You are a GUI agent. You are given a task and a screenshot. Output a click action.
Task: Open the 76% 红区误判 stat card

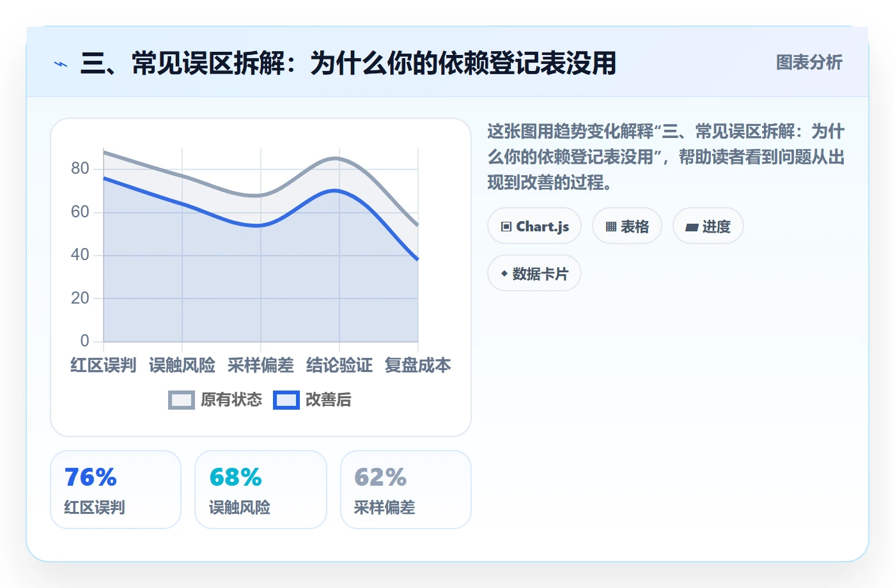pos(116,490)
